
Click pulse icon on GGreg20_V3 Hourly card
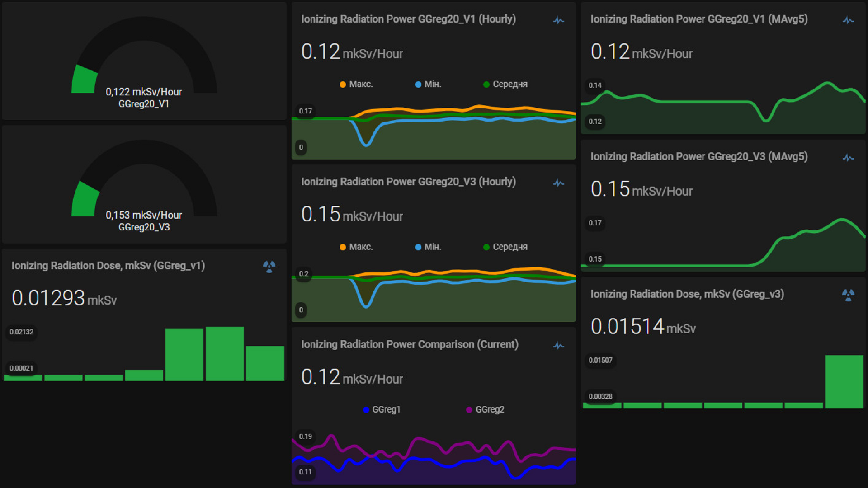point(559,183)
